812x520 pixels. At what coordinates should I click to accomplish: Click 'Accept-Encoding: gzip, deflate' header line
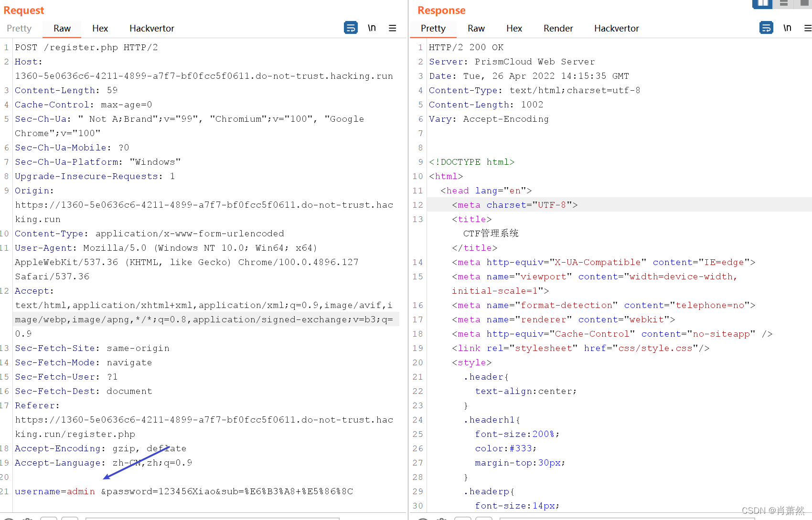pos(101,448)
